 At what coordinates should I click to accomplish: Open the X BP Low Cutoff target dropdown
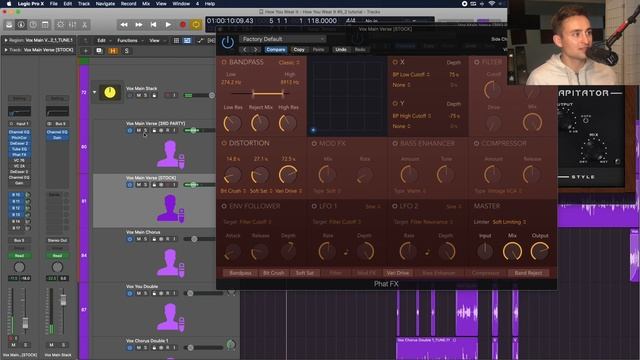point(411,75)
